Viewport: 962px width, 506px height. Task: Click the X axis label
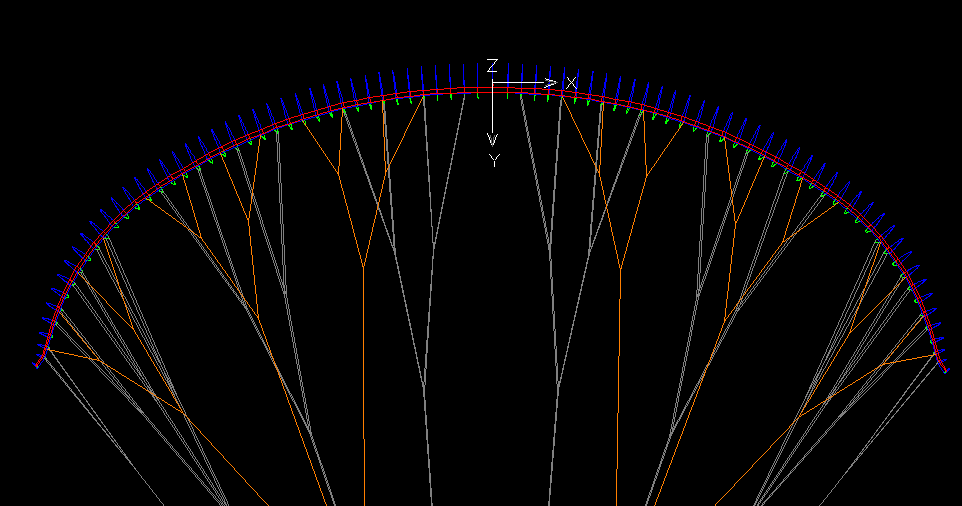coord(571,83)
